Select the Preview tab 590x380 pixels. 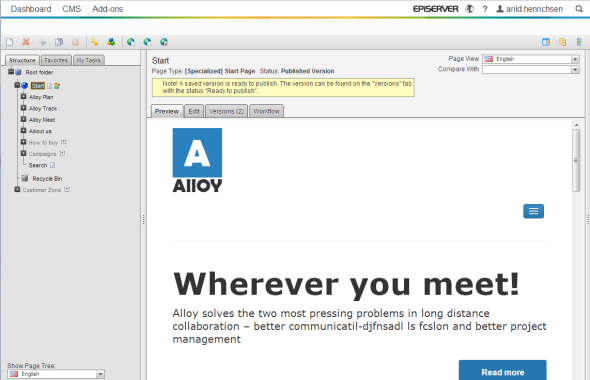click(167, 111)
